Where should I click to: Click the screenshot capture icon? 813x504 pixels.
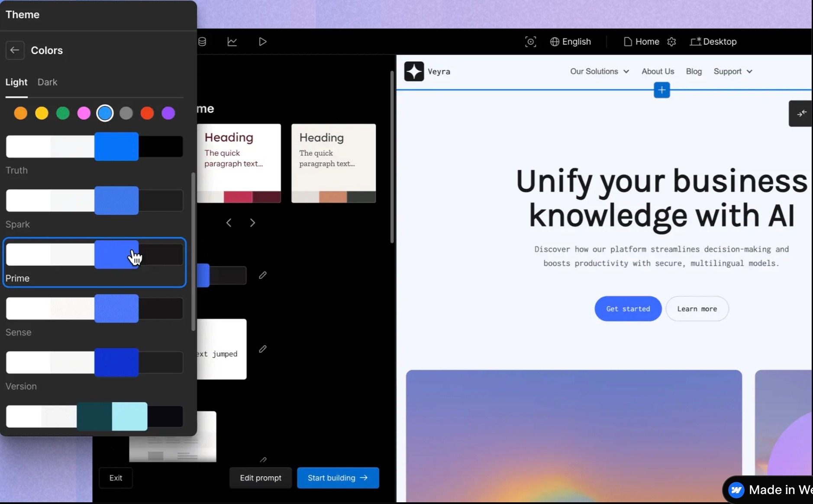(530, 42)
